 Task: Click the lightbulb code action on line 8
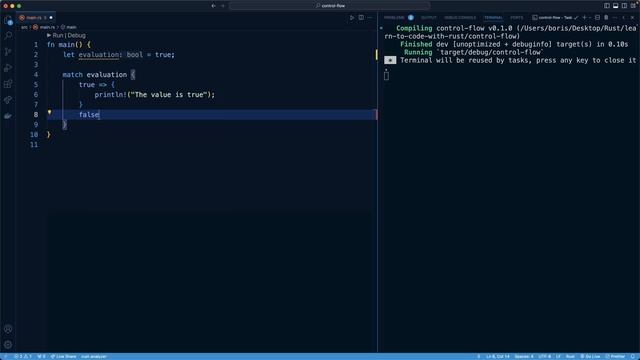click(49, 113)
